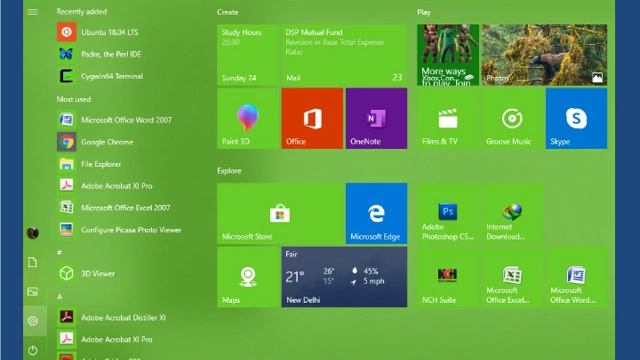
Task: Open the Adobe Photoshop CS tile
Action: pyautogui.click(x=448, y=213)
